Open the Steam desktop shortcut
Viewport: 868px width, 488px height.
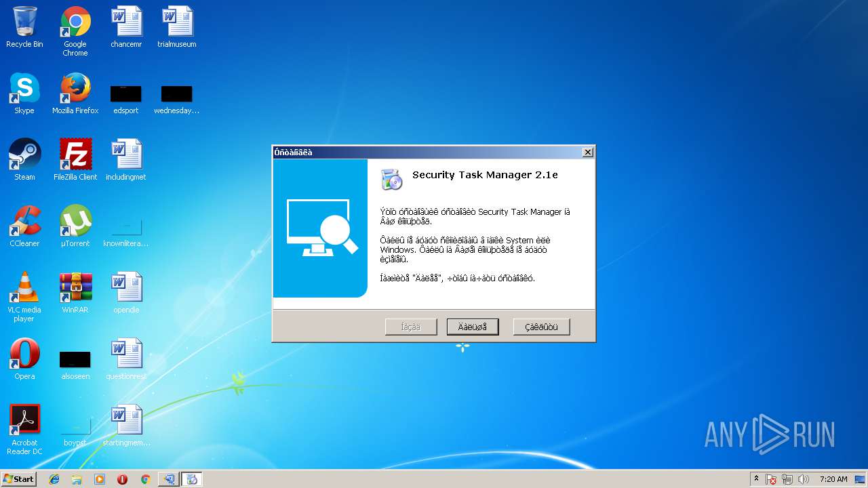(x=24, y=160)
